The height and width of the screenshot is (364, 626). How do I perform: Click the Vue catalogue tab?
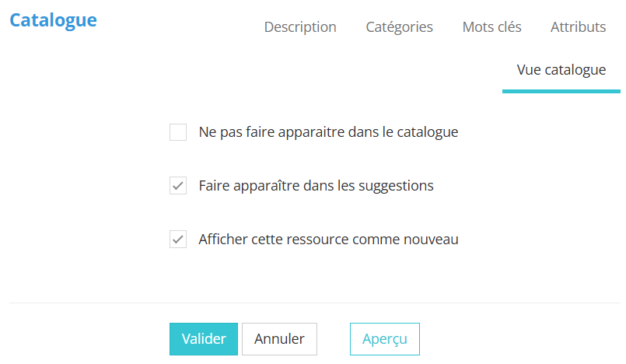561,70
